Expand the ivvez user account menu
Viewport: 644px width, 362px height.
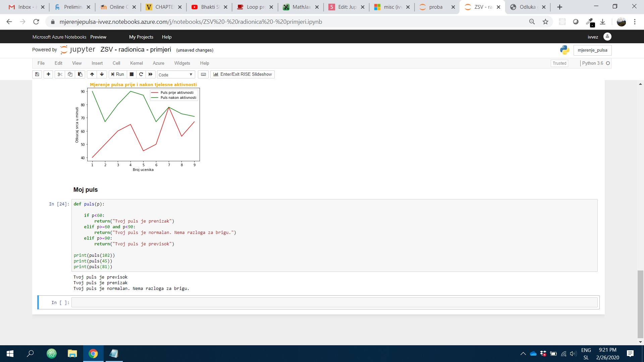point(607,37)
